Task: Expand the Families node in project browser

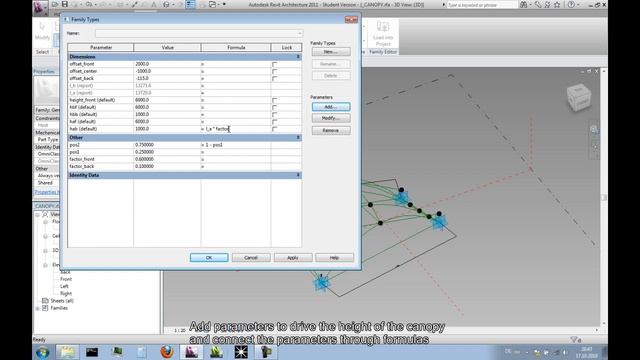Action: click(38, 308)
